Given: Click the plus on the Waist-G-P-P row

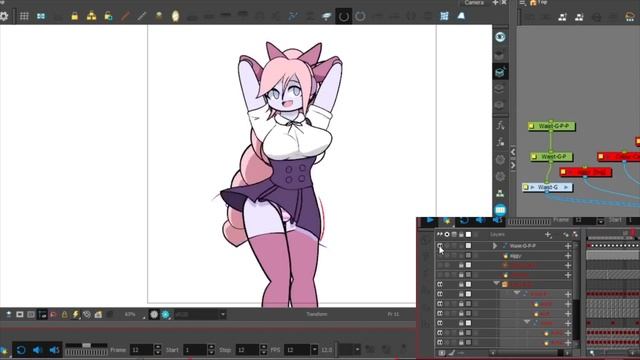Looking at the screenshot, I should [x=568, y=246].
